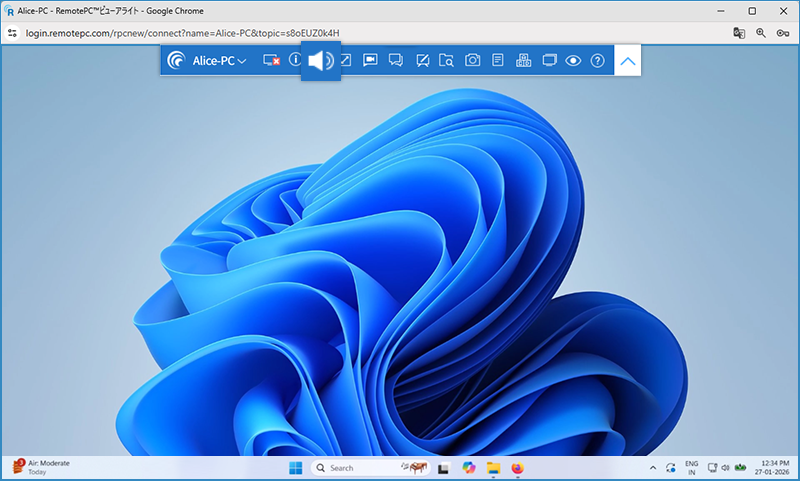Viewport: 800px width, 481px height.
Task: Open the clock showing 12:34 PM 27-01-2026
Action: 772,468
